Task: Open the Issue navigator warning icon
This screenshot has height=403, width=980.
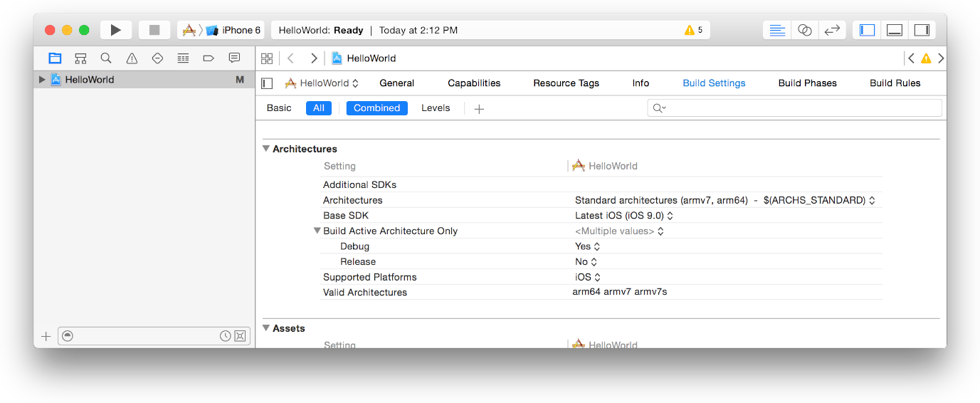Action: pos(132,58)
